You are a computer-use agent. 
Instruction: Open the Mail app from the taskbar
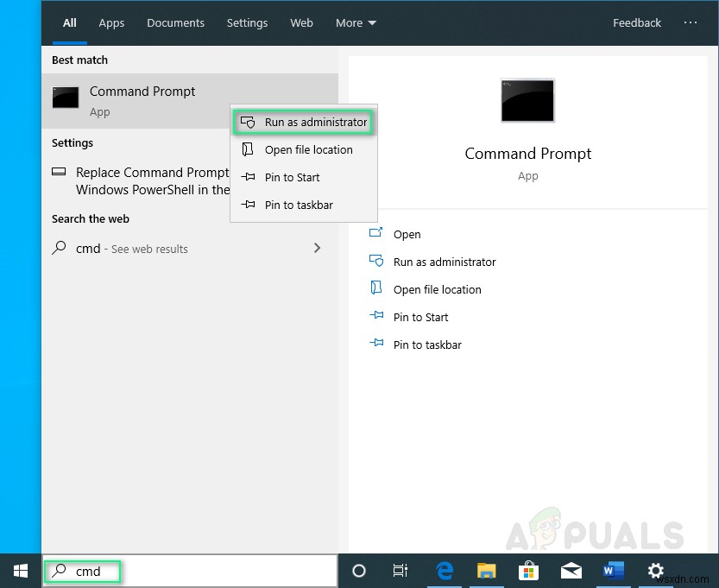pyautogui.click(x=571, y=571)
